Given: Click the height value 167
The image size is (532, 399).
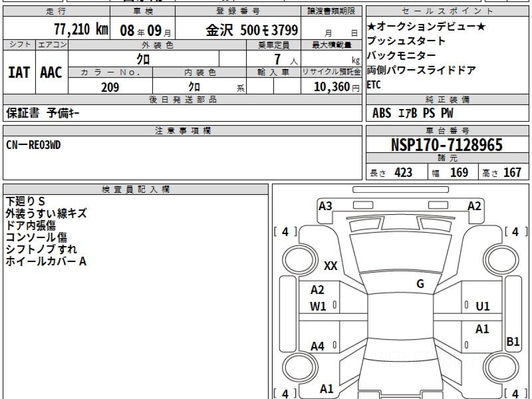Looking at the screenshot, I should (513, 172).
